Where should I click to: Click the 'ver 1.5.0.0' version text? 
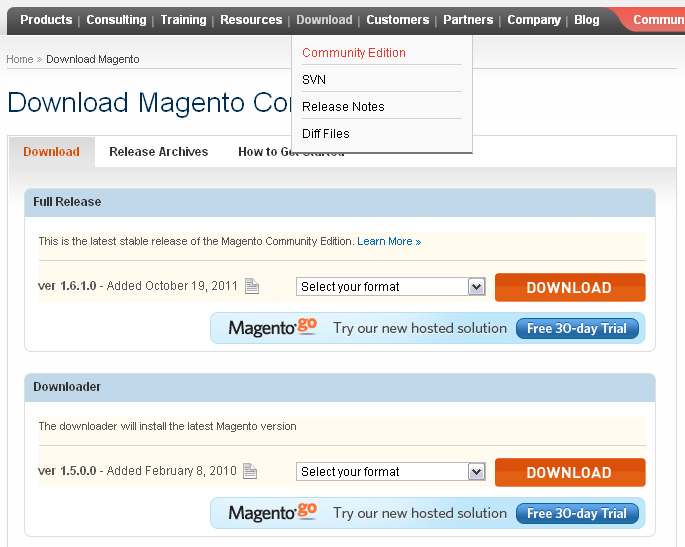pyautogui.click(x=67, y=471)
